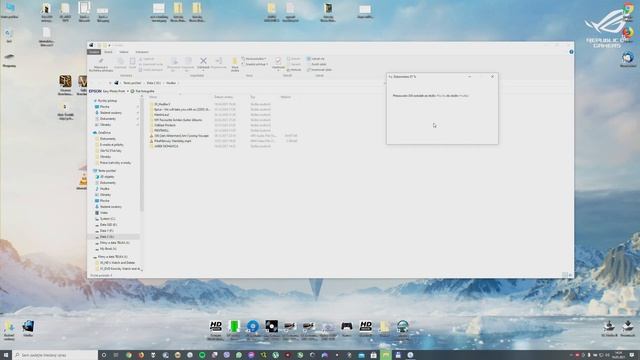Click the Kopírovat do ribbon icon
Viewport: 640px width, 360px height.
tap(188, 61)
